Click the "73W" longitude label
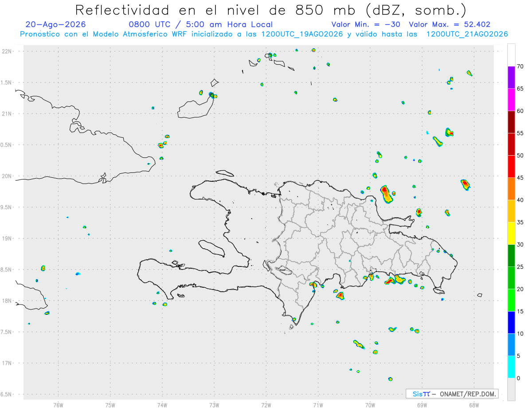 pos(214,405)
